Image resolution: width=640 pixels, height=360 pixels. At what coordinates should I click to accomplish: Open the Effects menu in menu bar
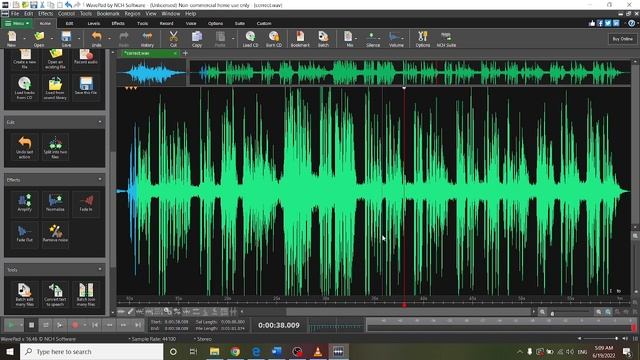45,13
